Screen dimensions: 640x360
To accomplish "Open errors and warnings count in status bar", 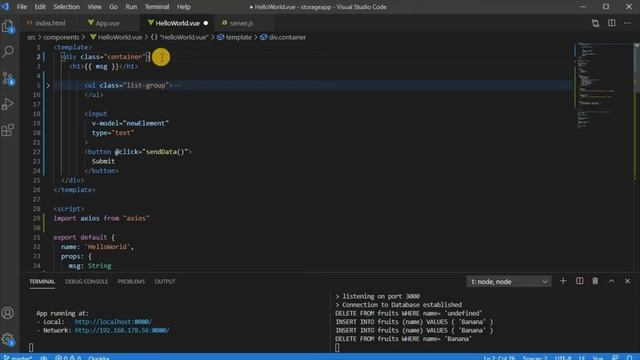I will tap(68, 357).
